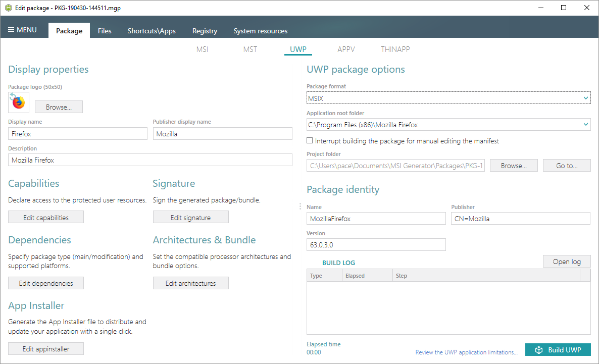Click the Display name field
This screenshot has height=364, width=599.
78,134
